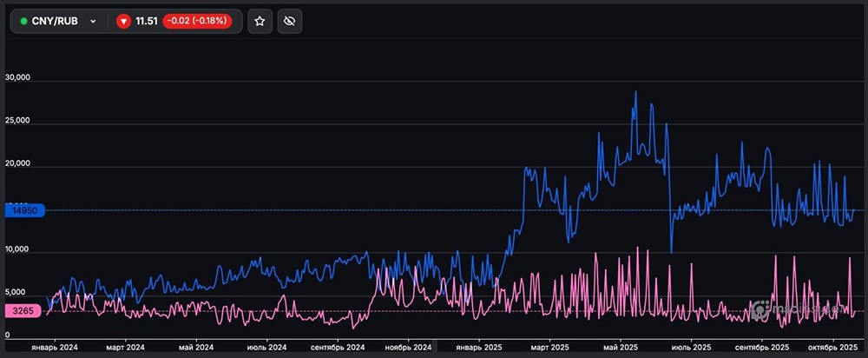Screen dimensions: 868x358
Task: Click the июль 2025 axis label
Action: click(692, 348)
